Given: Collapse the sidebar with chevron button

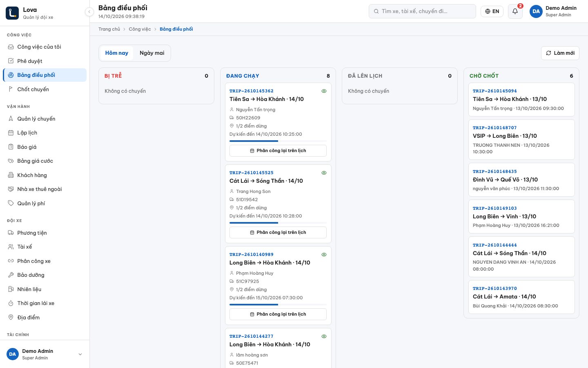Looking at the screenshot, I should pos(89,12).
